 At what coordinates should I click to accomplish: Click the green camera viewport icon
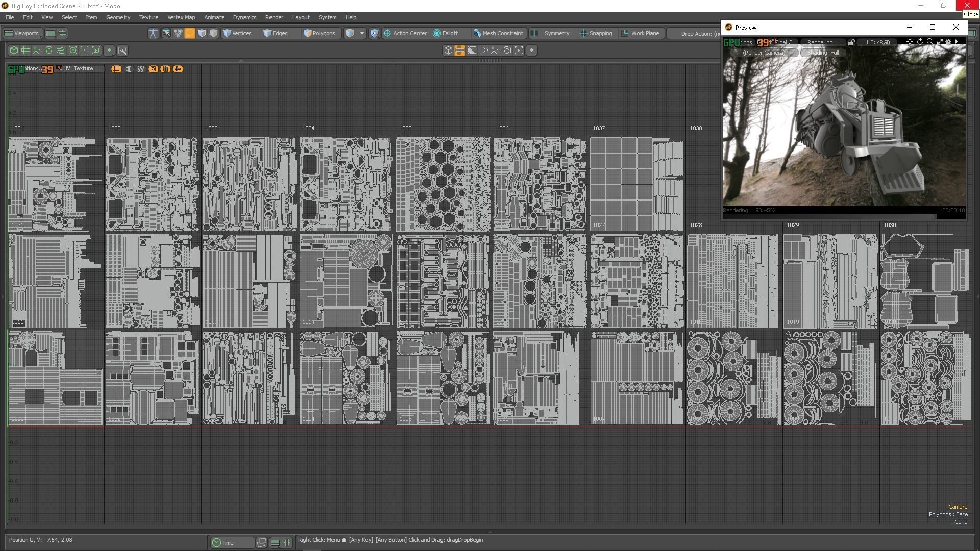[x=49, y=51]
